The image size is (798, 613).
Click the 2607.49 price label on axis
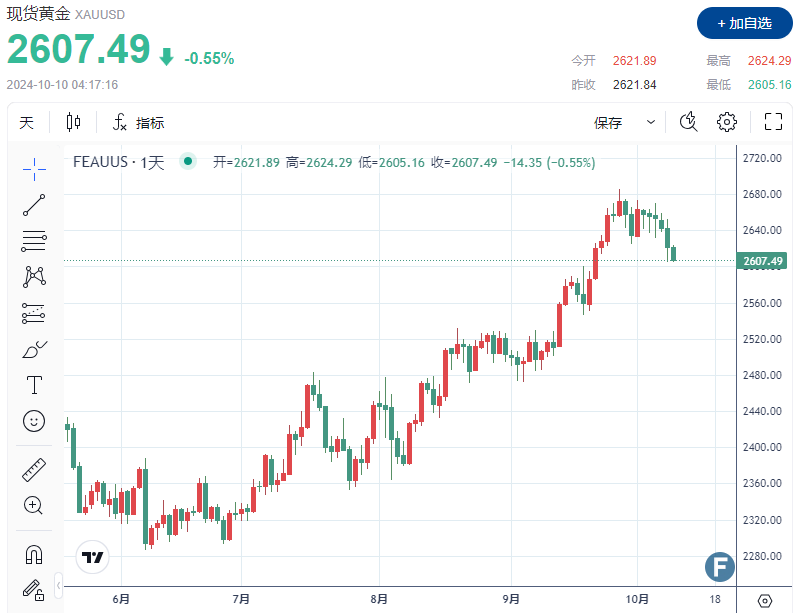coord(762,261)
